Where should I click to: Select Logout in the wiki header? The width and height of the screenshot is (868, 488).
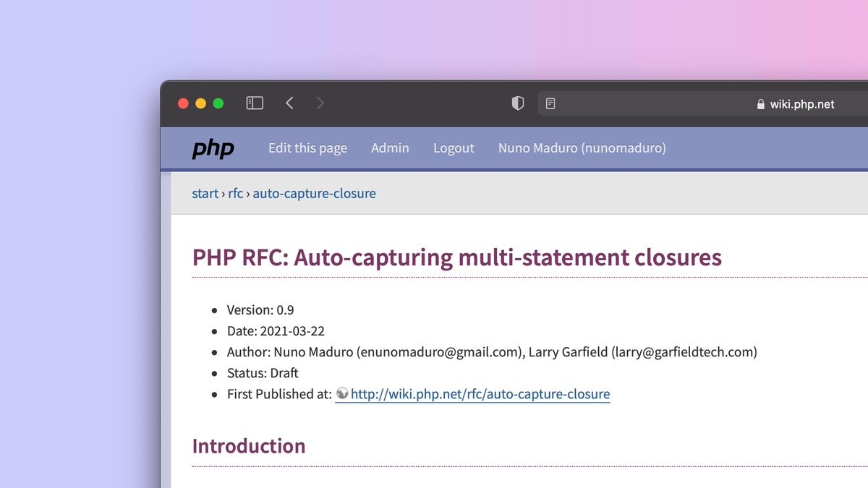[454, 148]
